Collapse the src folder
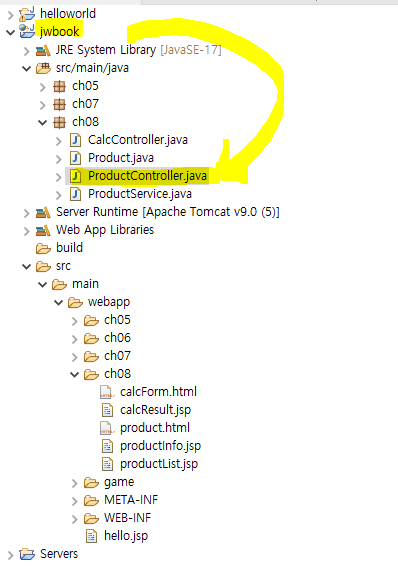 [26, 267]
